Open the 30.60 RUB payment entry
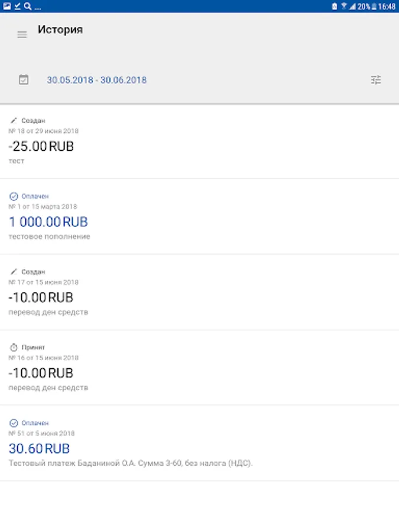This screenshot has height=532, width=399. pyautogui.click(x=39, y=449)
